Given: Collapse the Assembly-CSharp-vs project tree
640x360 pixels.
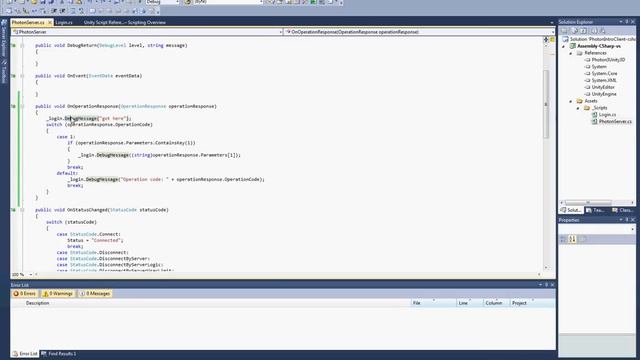Looking at the screenshot, I should pos(564,46).
